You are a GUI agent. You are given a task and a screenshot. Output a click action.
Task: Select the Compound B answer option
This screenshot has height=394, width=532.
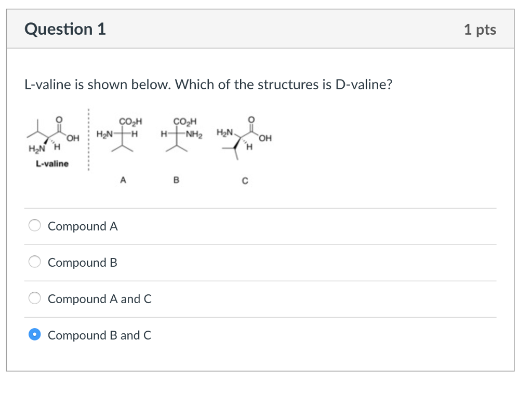34,262
